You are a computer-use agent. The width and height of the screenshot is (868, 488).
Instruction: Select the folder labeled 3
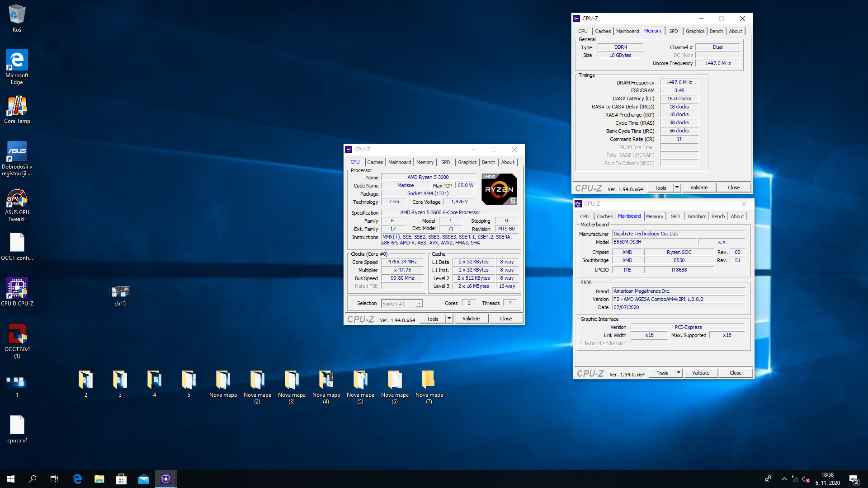tap(120, 384)
